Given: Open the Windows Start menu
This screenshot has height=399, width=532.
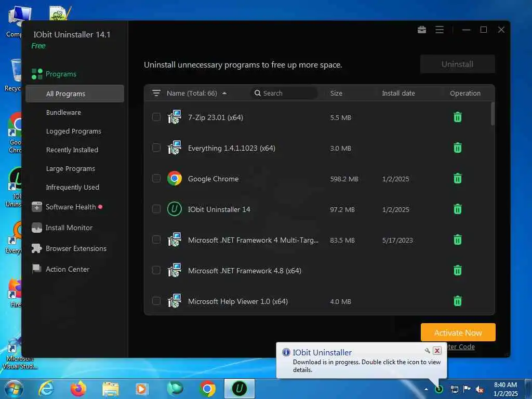Looking at the screenshot, I should point(14,389).
